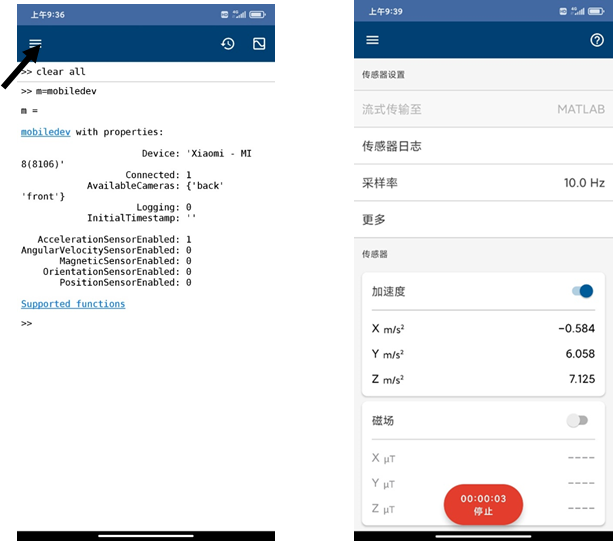Tap acceleration X value -0.584
The image size is (613, 541).
click(576, 328)
